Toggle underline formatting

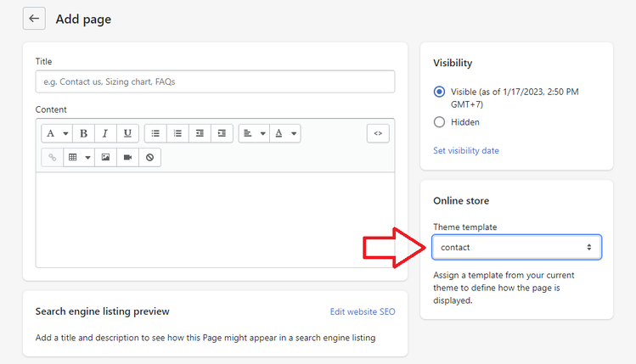(x=127, y=133)
